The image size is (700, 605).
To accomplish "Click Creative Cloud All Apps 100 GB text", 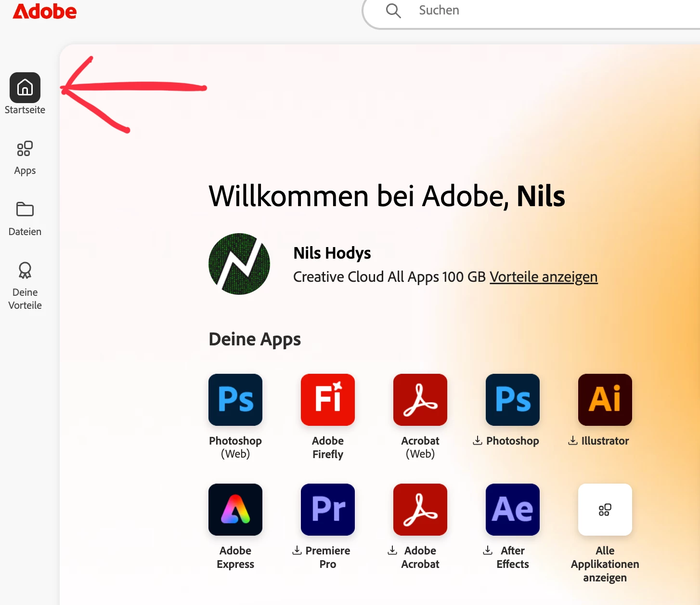I will [x=389, y=277].
